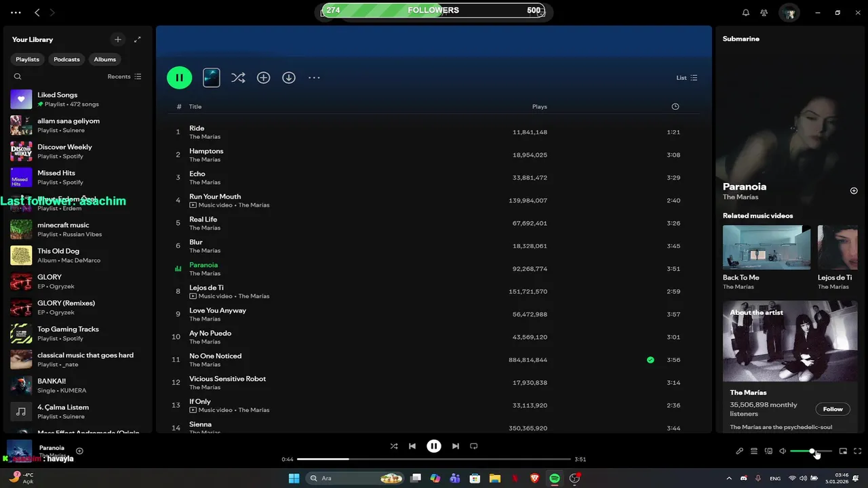
Task: Select the track Hamptons
Action: 434,155
